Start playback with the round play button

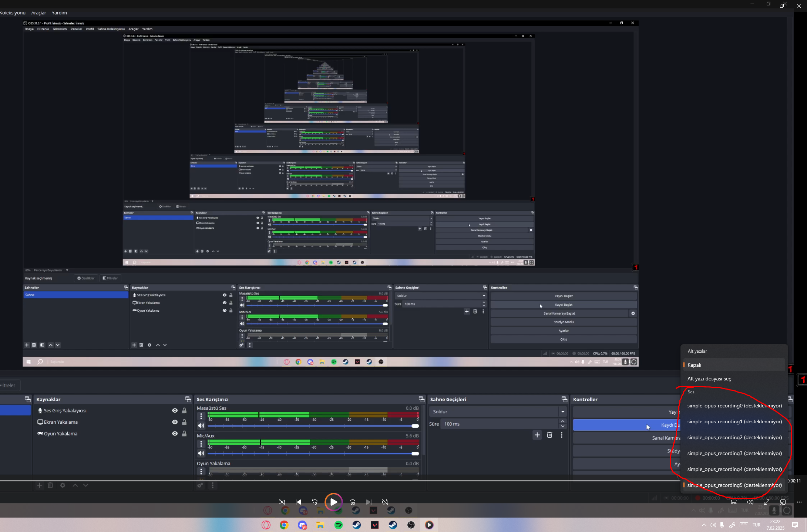pos(333,502)
